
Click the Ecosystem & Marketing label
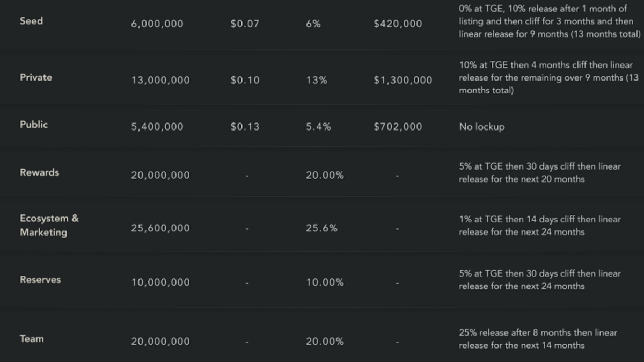pyautogui.click(x=49, y=226)
